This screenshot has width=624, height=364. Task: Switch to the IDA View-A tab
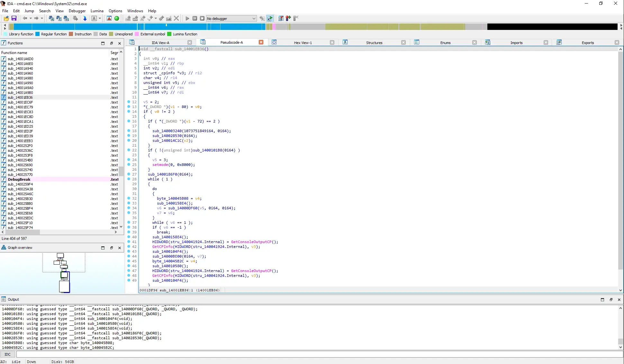[x=160, y=42]
